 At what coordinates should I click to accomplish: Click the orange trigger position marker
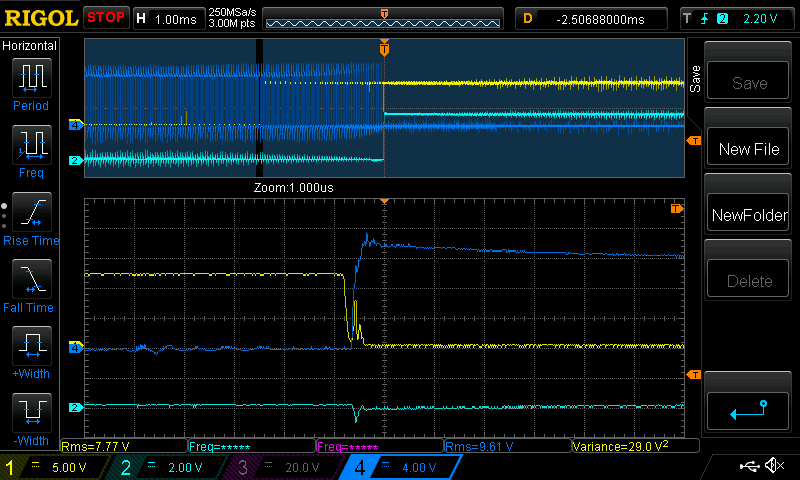point(384,47)
